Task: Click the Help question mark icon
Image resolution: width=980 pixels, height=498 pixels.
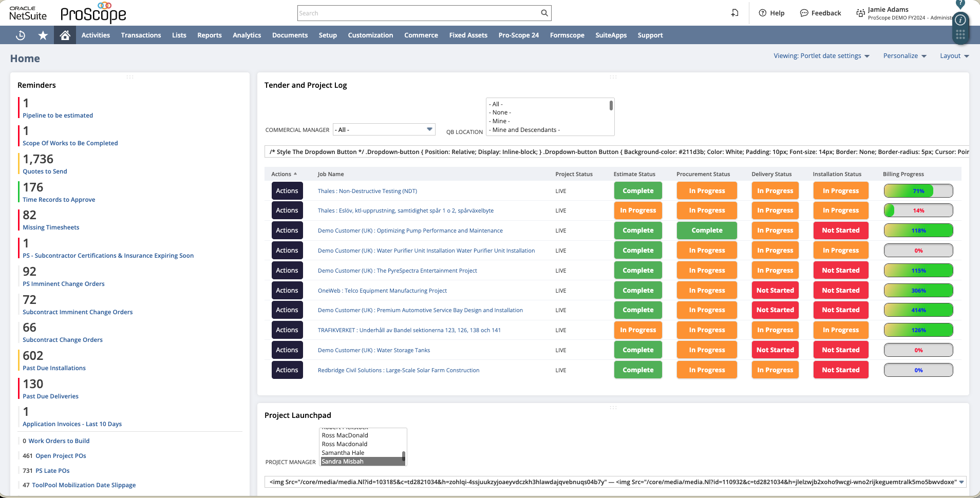Action: click(x=763, y=13)
